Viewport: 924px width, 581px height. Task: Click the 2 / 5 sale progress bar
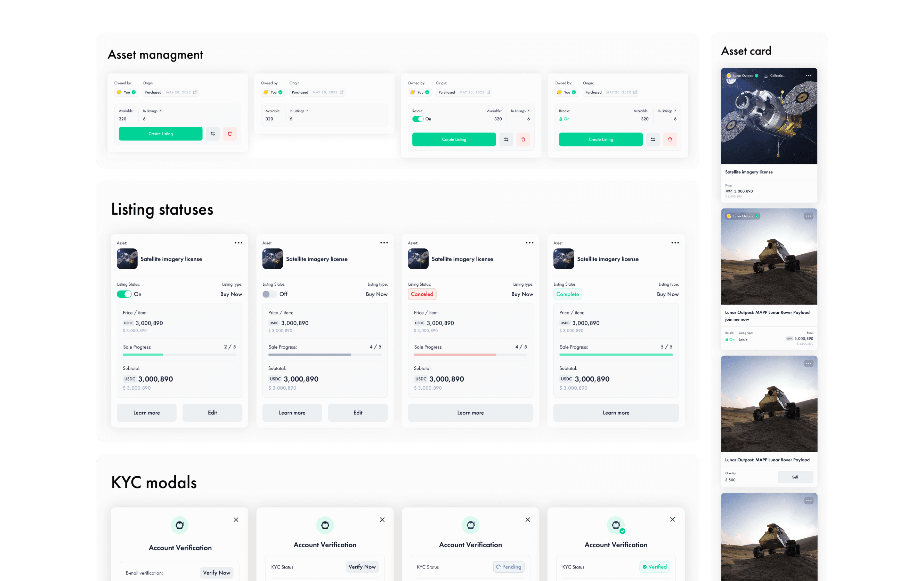179,355
